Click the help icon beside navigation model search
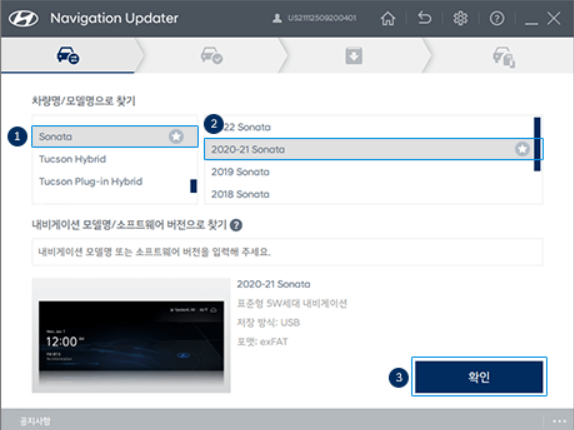574x430 pixels. [x=236, y=225]
